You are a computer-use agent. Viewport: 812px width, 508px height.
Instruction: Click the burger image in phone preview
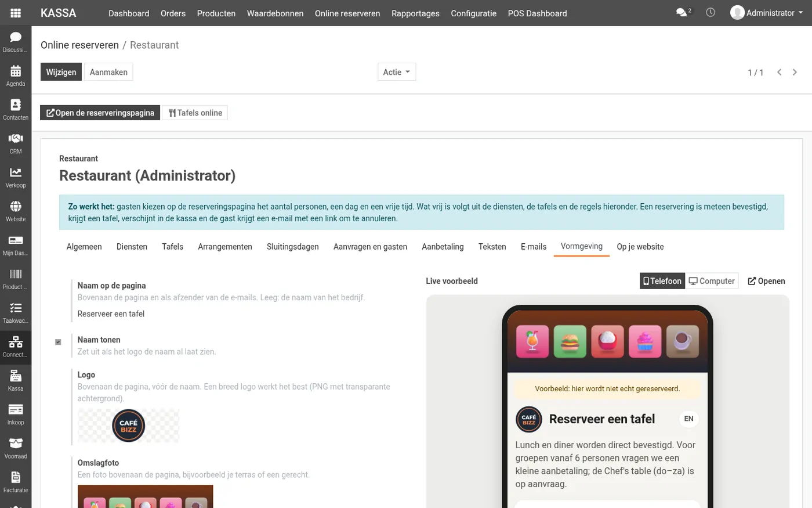tap(570, 341)
